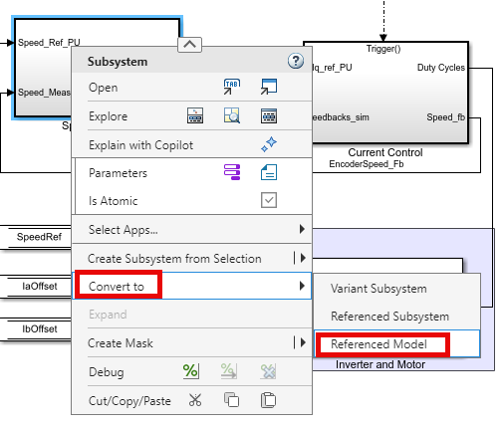The width and height of the screenshot is (504, 429).
Task: Click the EncoderSpeed_Fb signal label
Action: (x=367, y=164)
